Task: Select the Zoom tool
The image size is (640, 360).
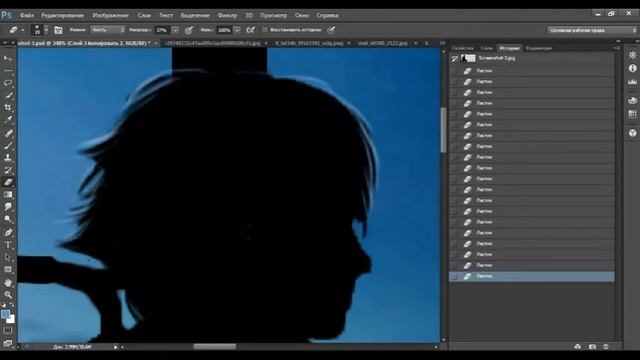Action: pyautogui.click(x=8, y=295)
